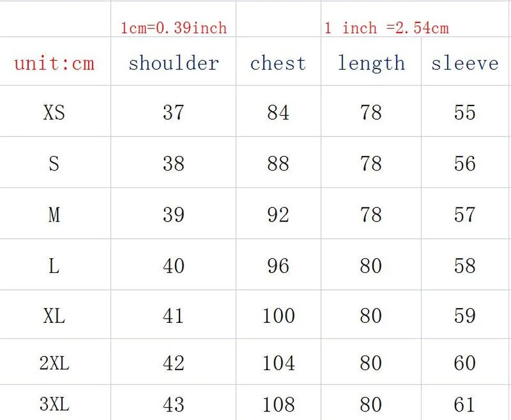Select the '1 inch =2.54cm' note
The width and height of the screenshot is (511, 420).
click(386, 27)
